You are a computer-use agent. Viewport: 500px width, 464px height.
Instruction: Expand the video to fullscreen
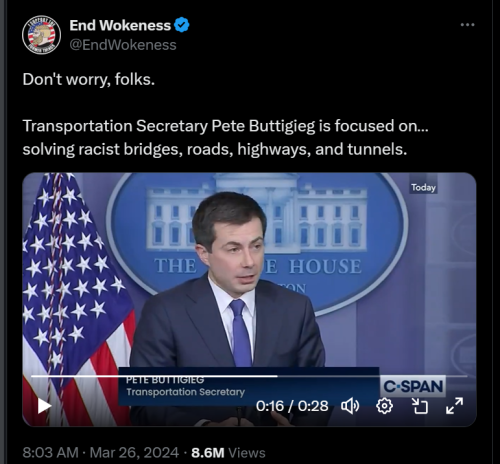tap(454, 406)
